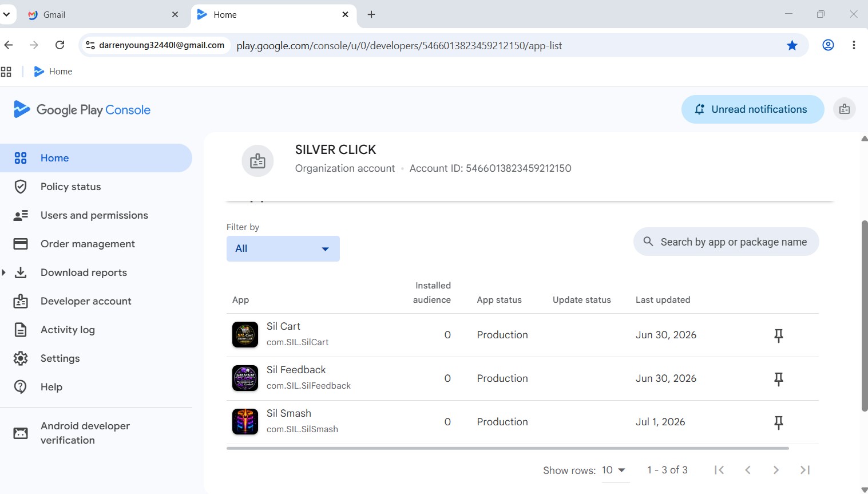868x494 pixels.
Task: Open Unread notifications
Action: 752,109
